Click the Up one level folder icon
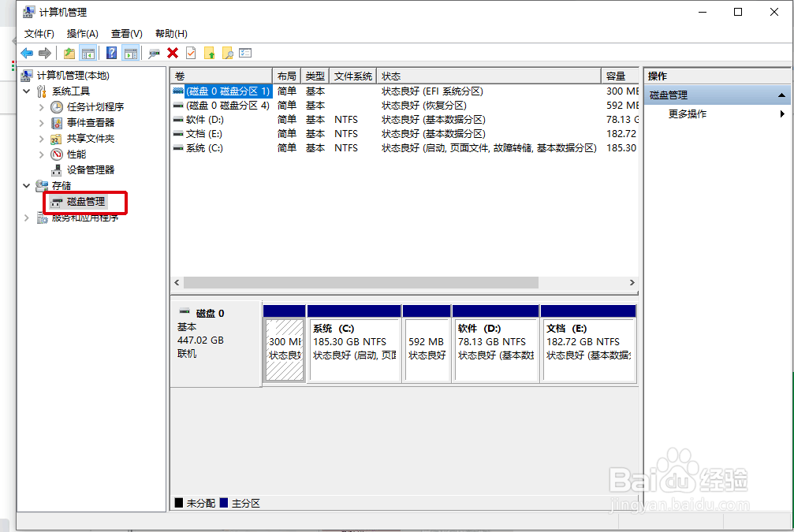The width and height of the screenshot is (794, 532). pos(69,53)
